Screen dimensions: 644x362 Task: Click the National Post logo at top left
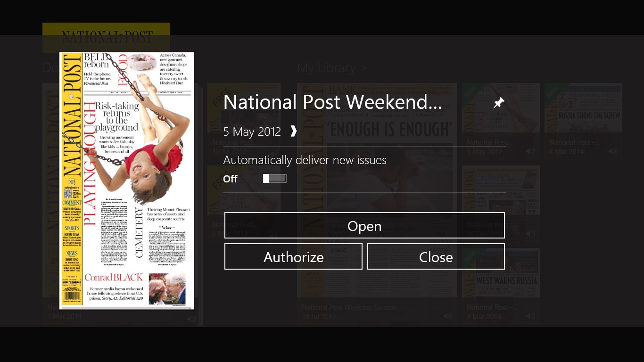tap(107, 37)
